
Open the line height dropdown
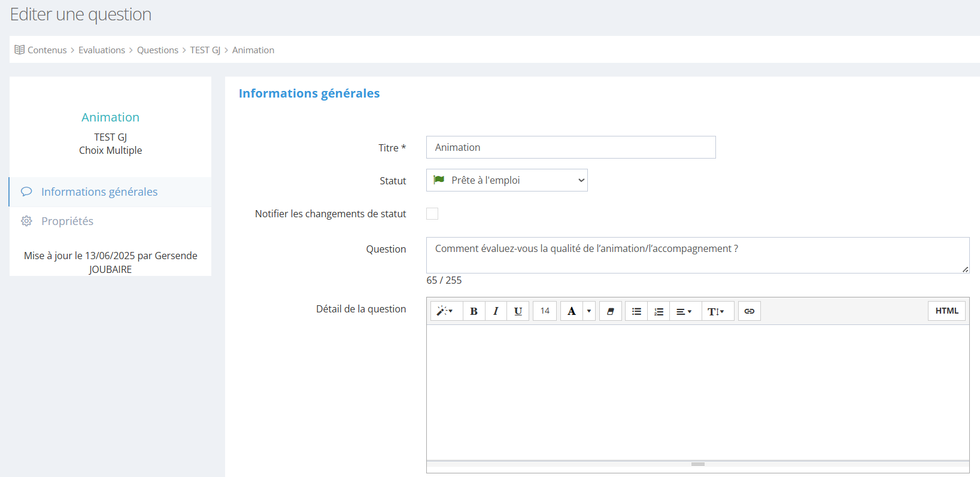717,311
